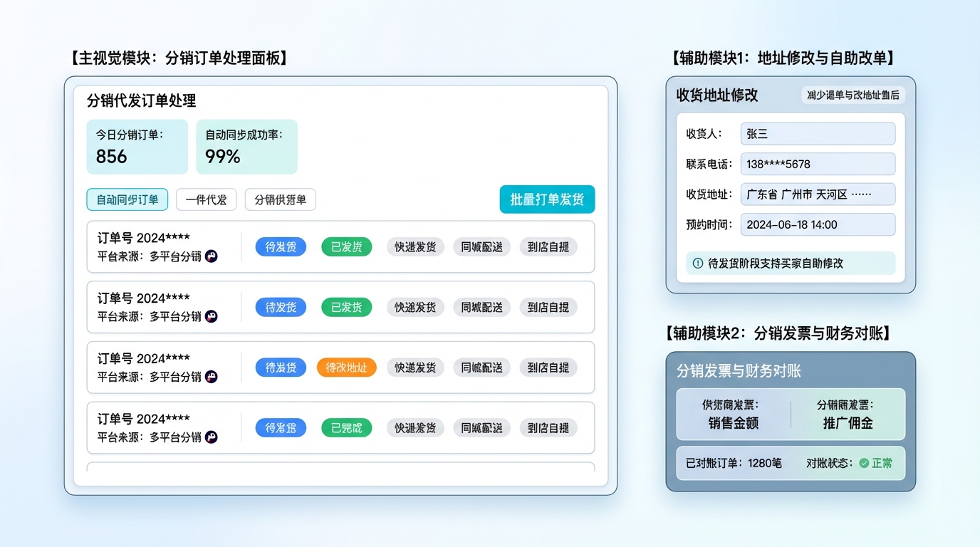Open the 分销供货单 tab
980x547 pixels.
280,199
